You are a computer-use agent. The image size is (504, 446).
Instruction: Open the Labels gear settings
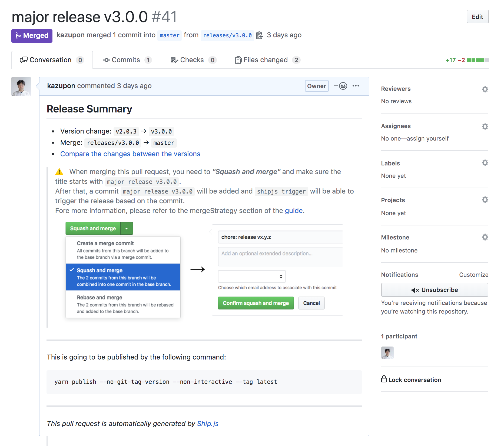point(485,163)
